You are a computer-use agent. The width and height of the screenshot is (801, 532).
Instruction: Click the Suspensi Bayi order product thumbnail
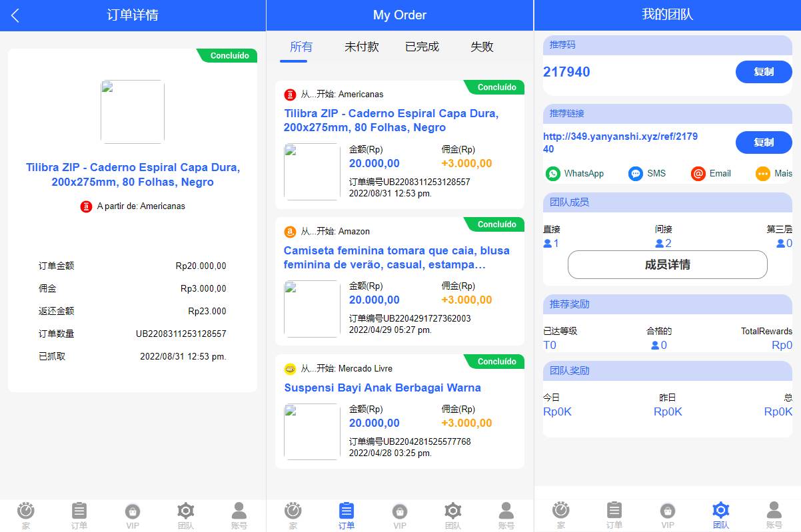pos(312,431)
